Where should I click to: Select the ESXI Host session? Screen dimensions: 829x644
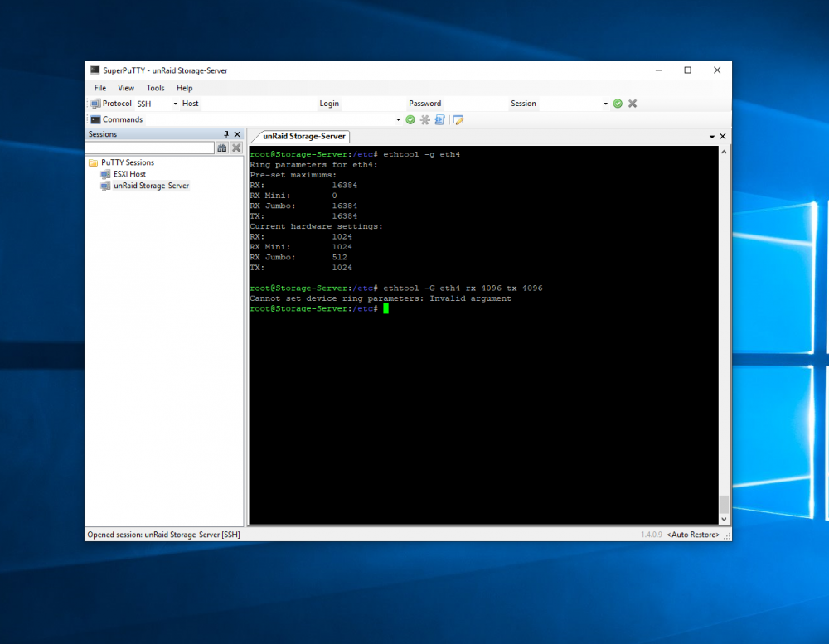pyautogui.click(x=129, y=174)
